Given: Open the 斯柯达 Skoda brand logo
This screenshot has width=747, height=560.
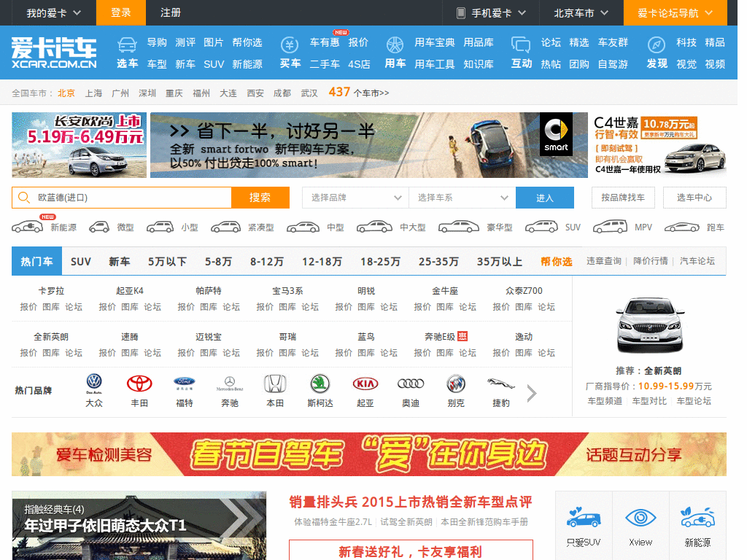Looking at the screenshot, I should [320, 384].
